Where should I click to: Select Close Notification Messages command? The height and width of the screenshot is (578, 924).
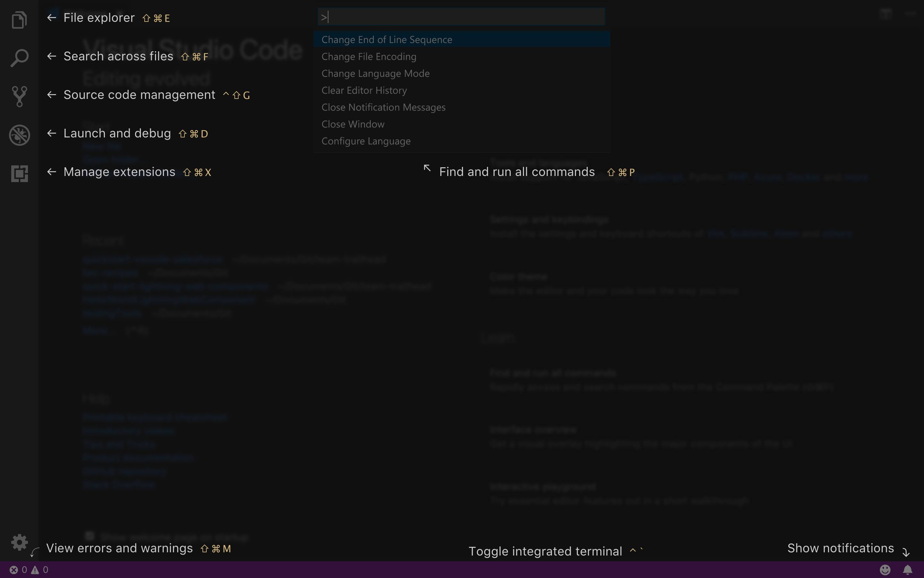click(462, 108)
